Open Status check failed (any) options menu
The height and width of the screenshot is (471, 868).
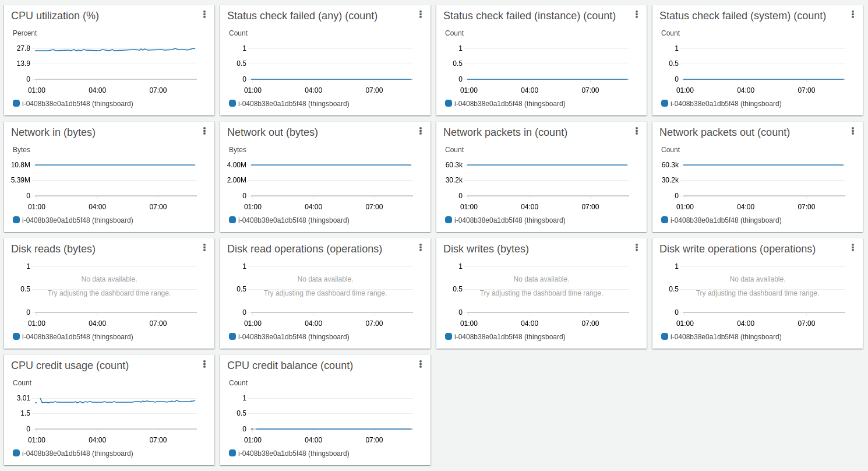click(x=421, y=15)
